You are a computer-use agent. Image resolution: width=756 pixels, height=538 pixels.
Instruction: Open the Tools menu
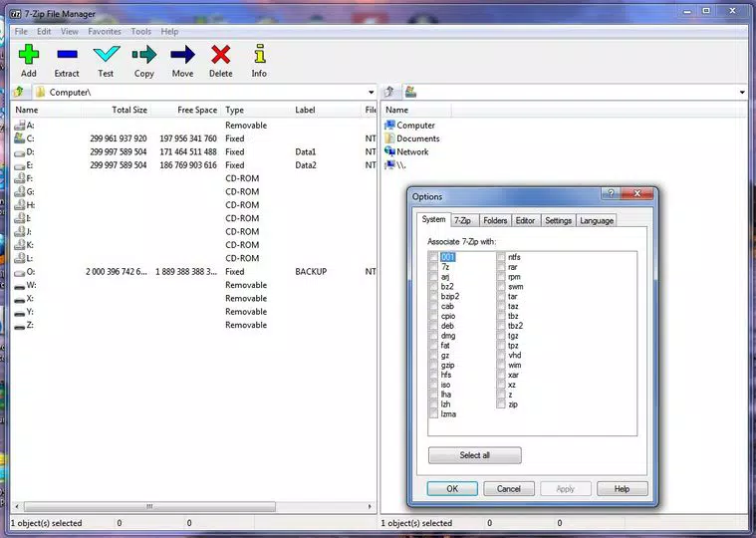coord(140,31)
